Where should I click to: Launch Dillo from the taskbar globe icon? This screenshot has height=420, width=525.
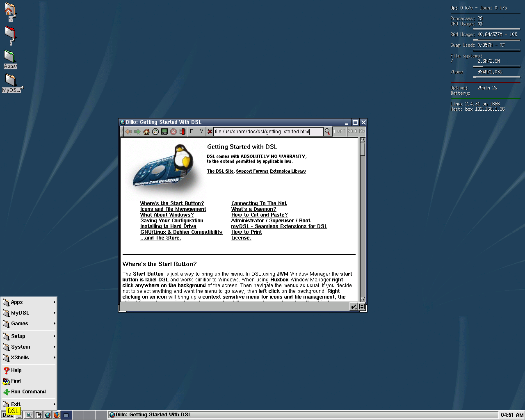[x=48, y=415]
